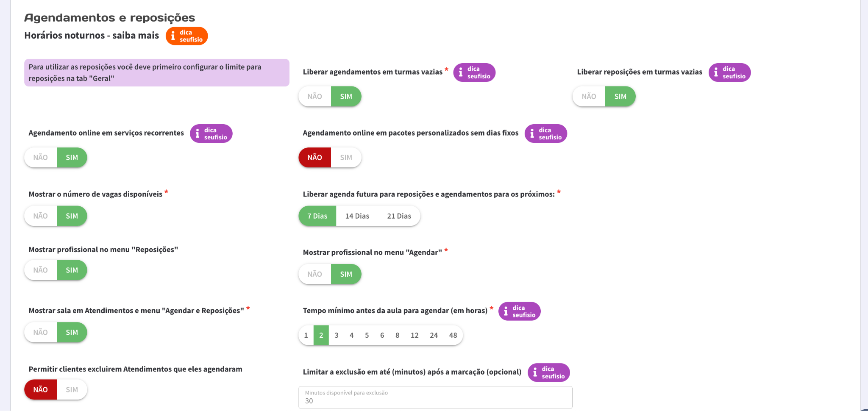Select 14 Dias for agenda futura
This screenshot has width=868, height=411.
[x=357, y=216]
